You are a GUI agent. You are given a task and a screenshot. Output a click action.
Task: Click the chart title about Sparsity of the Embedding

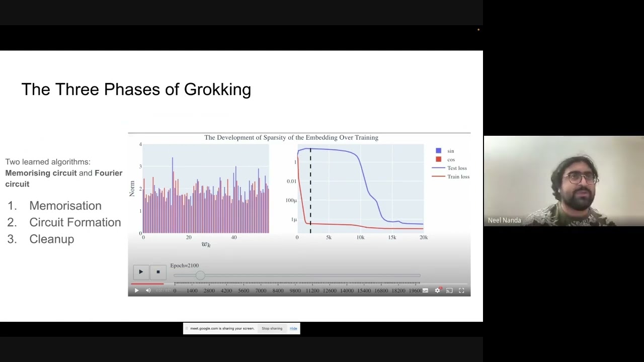[291, 137]
